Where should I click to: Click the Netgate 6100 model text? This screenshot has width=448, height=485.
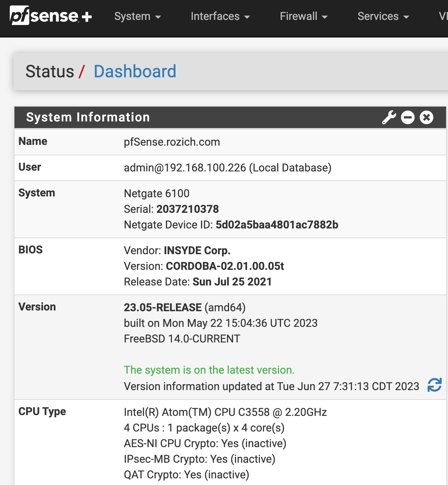point(156,193)
